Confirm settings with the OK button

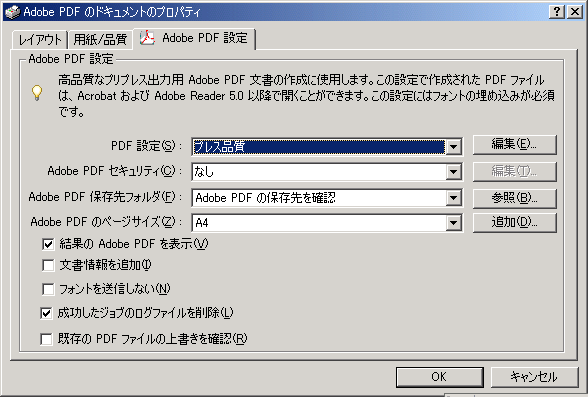point(440,377)
